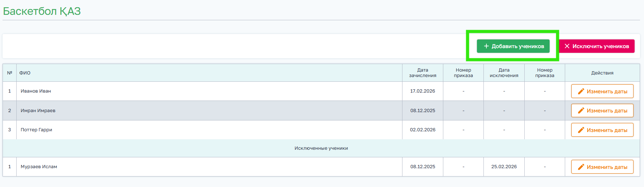This screenshot has width=644, height=187.
Task: Click pencil icon in Поттер Гарри row
Action: coord(581,130)
